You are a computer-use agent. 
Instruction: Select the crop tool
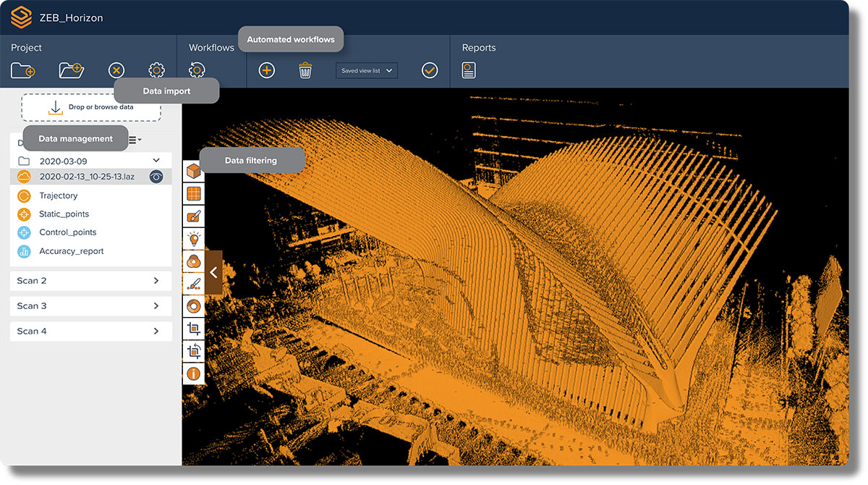click(x=193, y=328)
